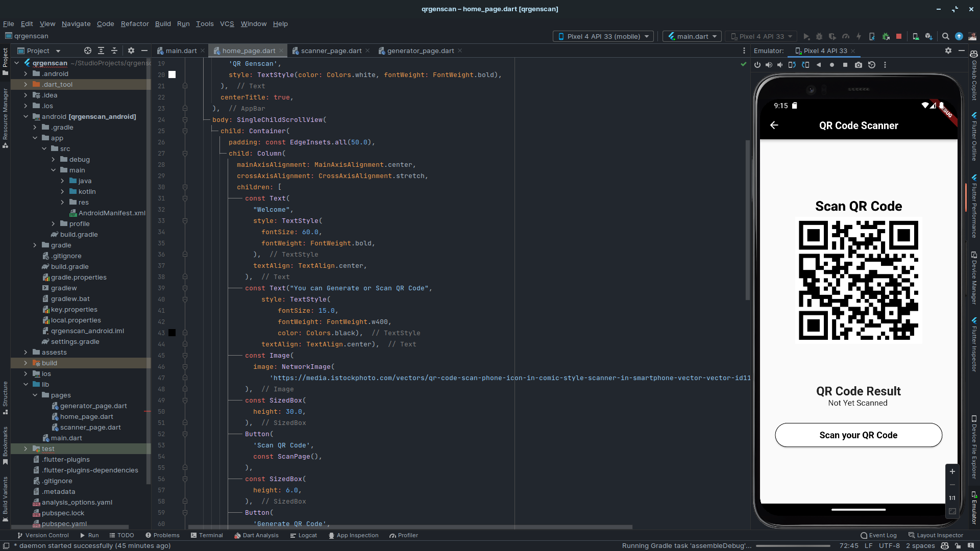Click emulator volume up icon

(x=769, y=65)
